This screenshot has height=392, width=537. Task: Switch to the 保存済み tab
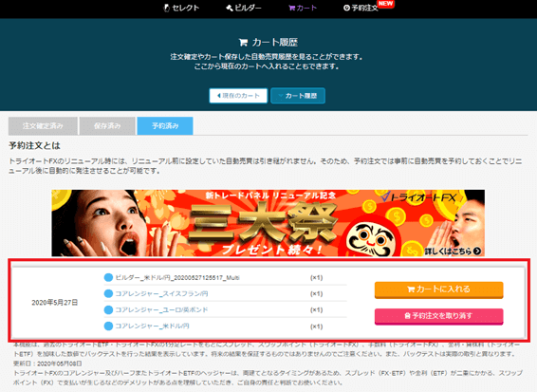pyautogui.click(x=107, y=125)
